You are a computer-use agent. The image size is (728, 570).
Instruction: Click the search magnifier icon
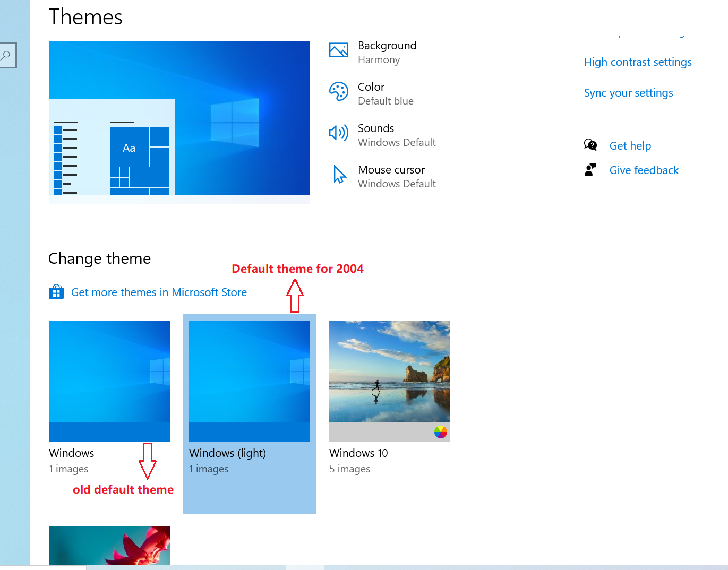pyautogui.click(x=6, y=55)
